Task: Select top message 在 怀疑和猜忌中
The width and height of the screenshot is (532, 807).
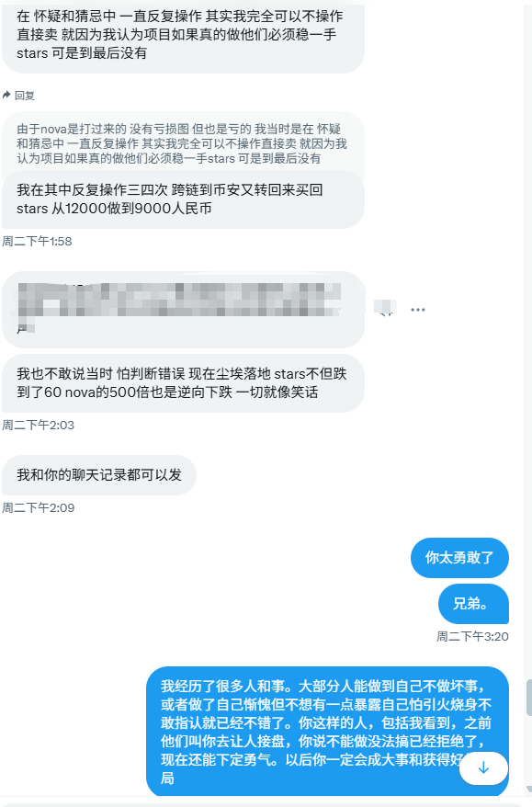Action: pos(183,36)
